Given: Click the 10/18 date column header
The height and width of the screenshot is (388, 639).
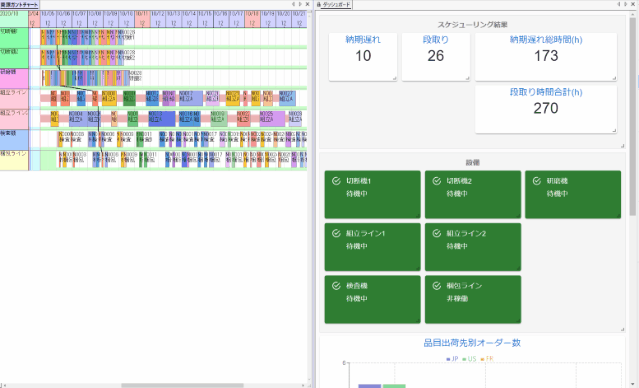Looking at the screenshot, I should click(252, 19).
